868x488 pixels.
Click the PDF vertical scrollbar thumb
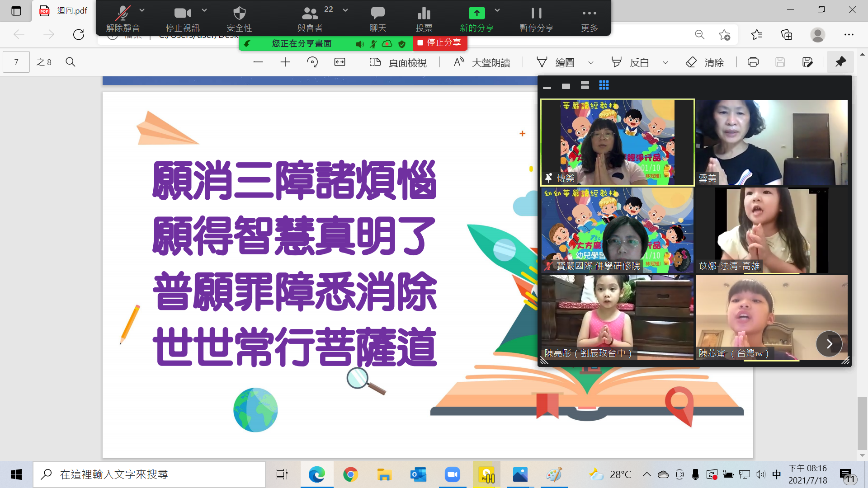tap(862, 422)
